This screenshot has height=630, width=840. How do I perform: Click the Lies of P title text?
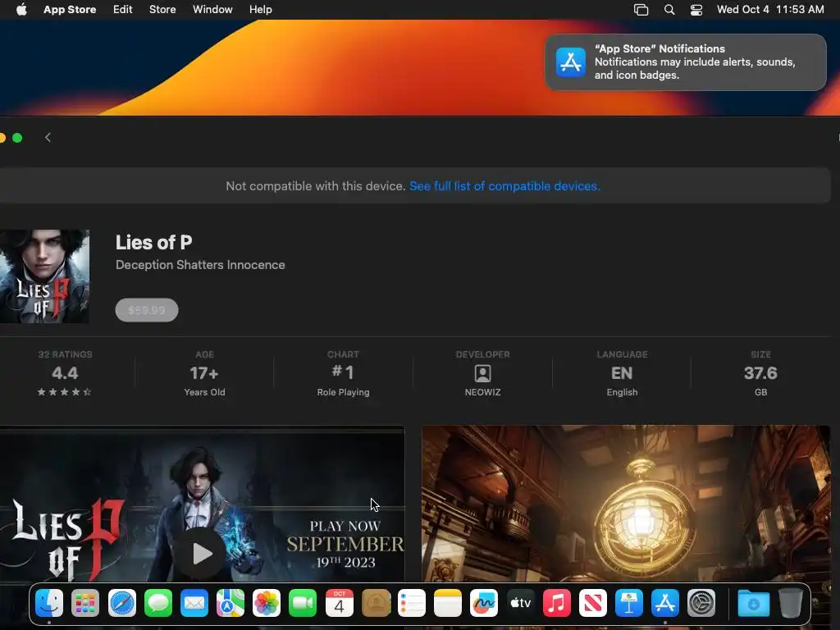click(x=153, y=242)
